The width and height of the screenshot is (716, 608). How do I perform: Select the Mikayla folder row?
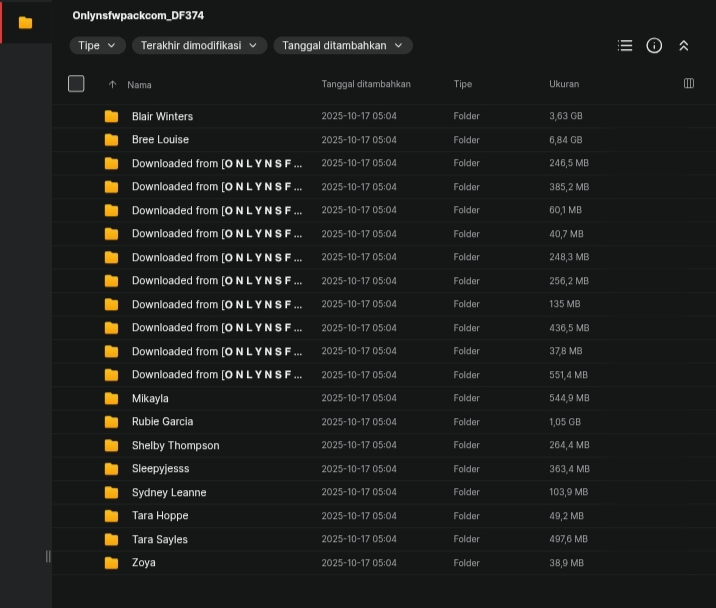[x=150, y=398]
